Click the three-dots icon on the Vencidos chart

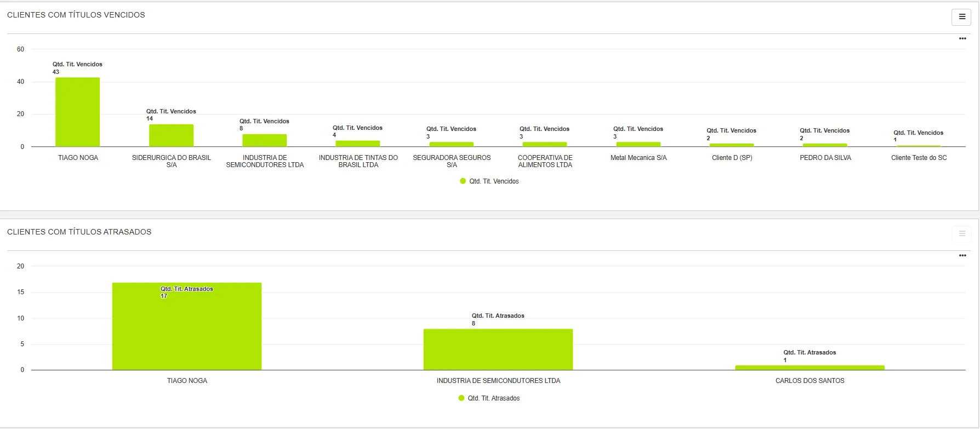click(962, 38)
